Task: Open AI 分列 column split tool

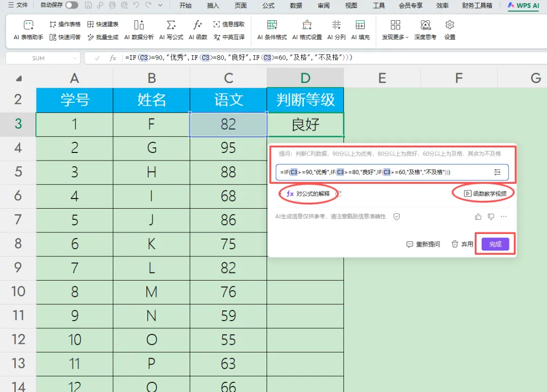Action: (x=336, y=30)
